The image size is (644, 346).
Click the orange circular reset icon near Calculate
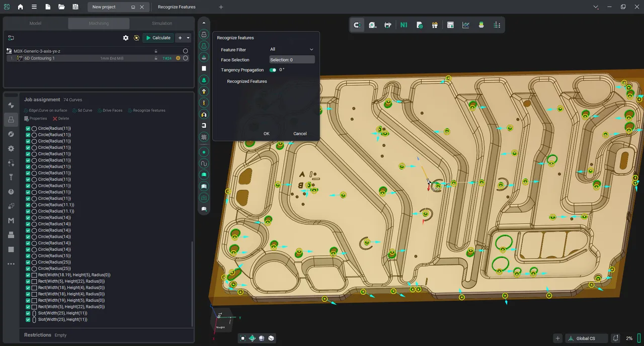tap(136, 38)
